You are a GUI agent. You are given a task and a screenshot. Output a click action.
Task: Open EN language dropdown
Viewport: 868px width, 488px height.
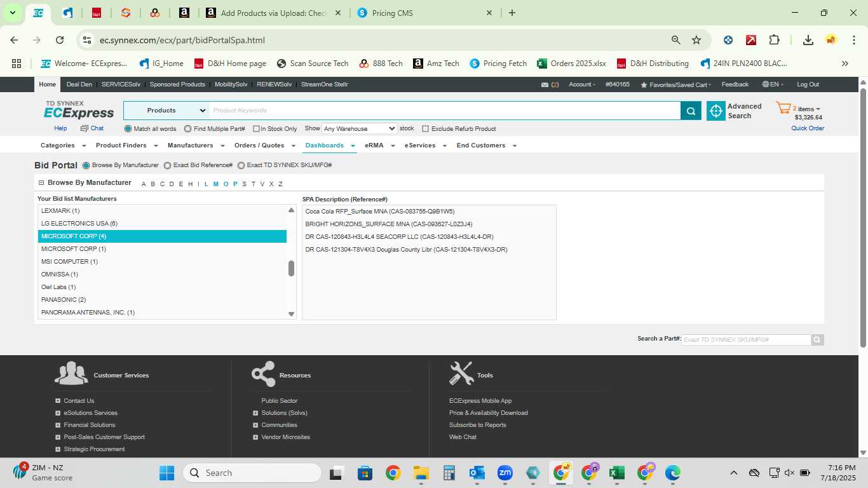coord(773,85)
